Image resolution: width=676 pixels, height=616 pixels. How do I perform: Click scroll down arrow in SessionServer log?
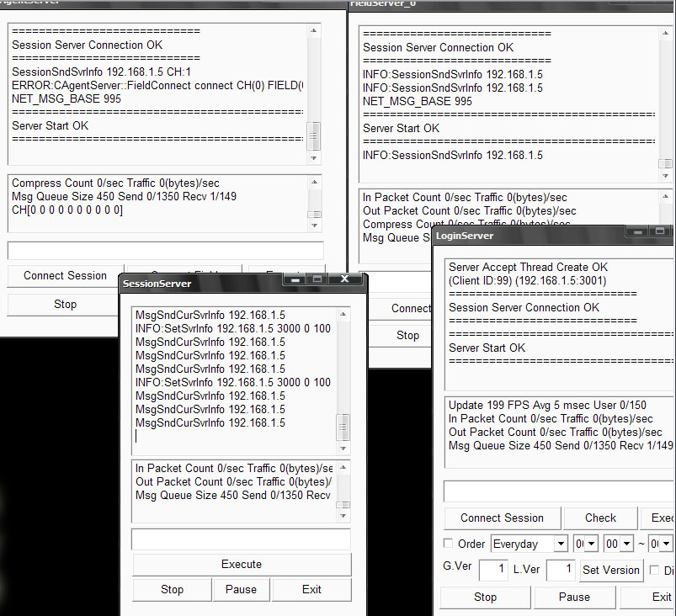point(343,449)
